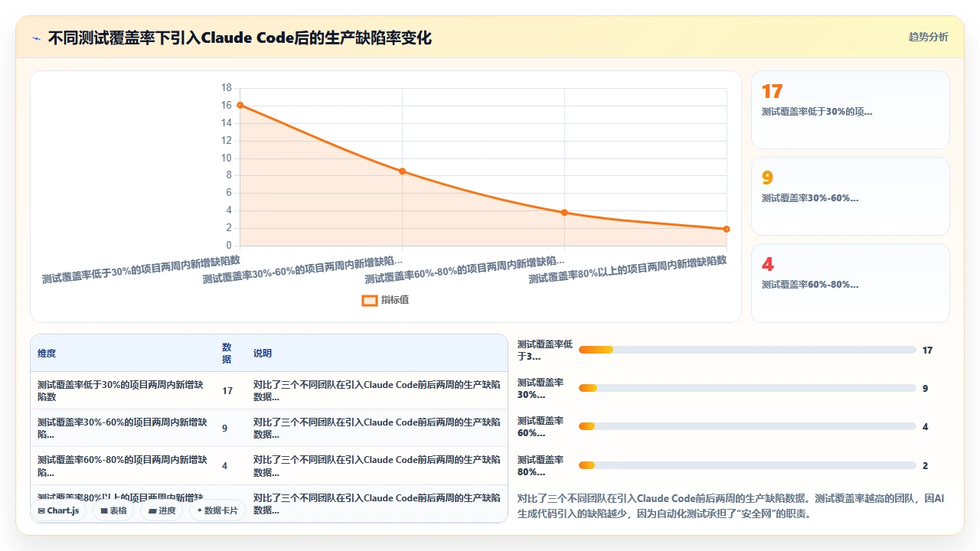Viewport: 980px width, 551px height.
Task: Click the progress bar for 测试覆盖率60%...
Action: [x=747, y=426]
